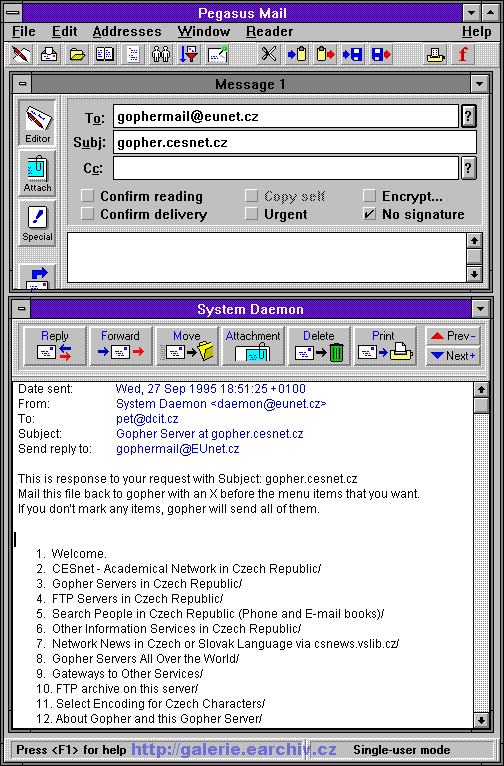
Task: Open address lookup for the Cc field
Action: pyautogui.click(x=468, y=168)
